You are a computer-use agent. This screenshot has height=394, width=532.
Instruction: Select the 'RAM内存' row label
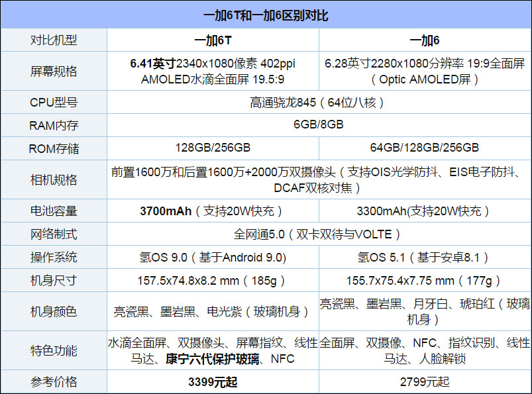pos(54,125)
